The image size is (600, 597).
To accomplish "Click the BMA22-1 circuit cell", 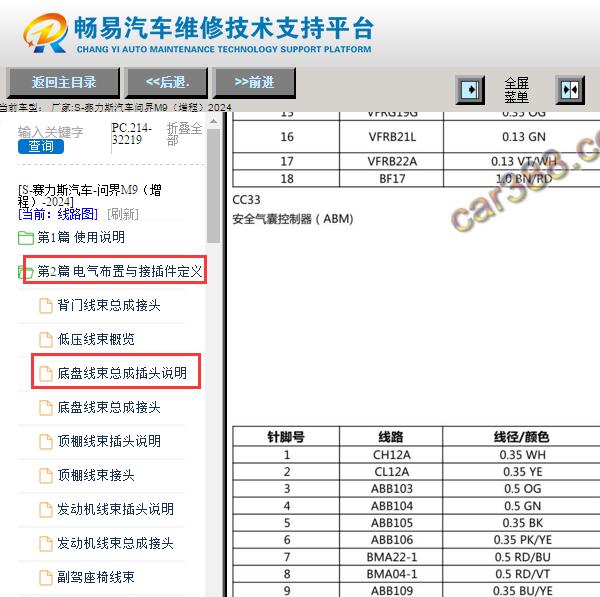I will [391, 557].
